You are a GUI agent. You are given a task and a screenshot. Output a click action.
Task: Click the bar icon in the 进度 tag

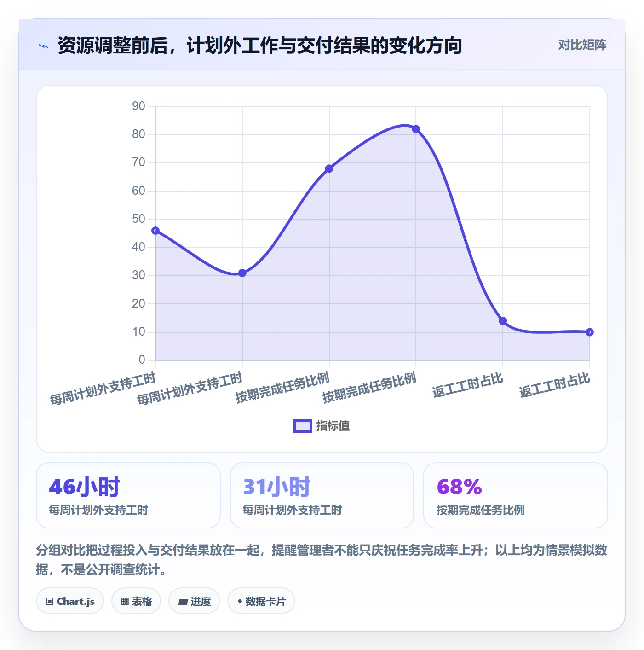(x=183, y=602)
